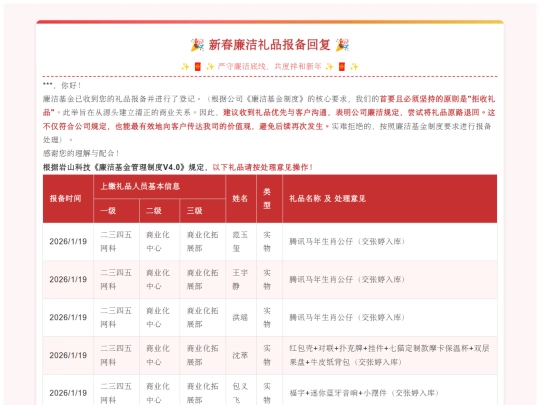Image resolution: width=540 pixels, height=405 pixels.
Task: Click the date 2026/1/19 in 范玉玺's row
Action: tap(68, 241)
